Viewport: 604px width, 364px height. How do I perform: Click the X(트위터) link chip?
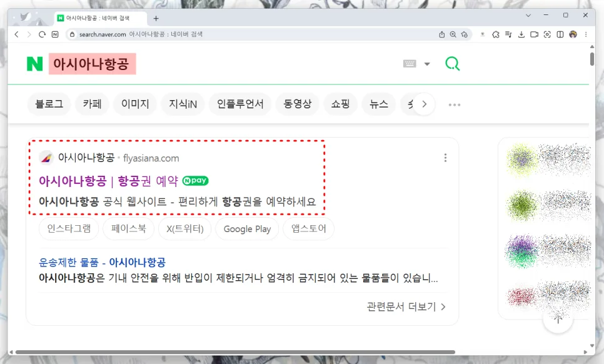click(x=185, y=229)
